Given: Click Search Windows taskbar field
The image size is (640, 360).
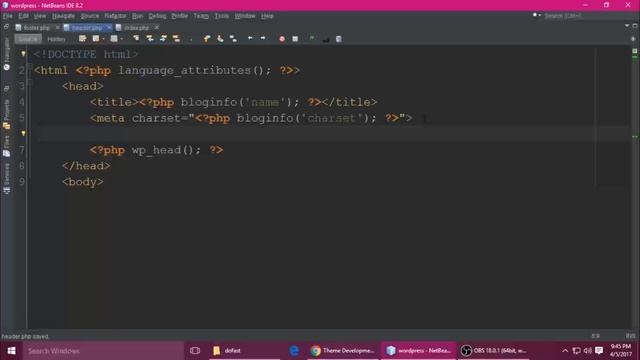Looking at the screenshot, I should pyautogui.click(x=103, y=351).
